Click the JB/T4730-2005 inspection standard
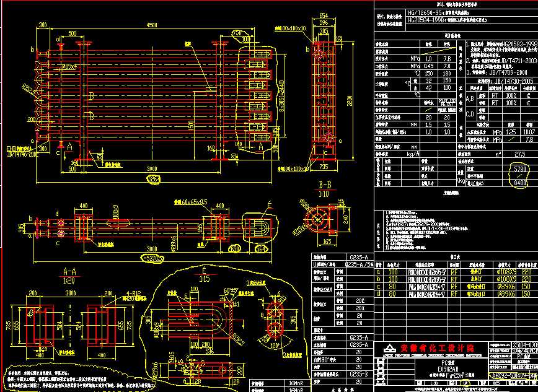 514,81
